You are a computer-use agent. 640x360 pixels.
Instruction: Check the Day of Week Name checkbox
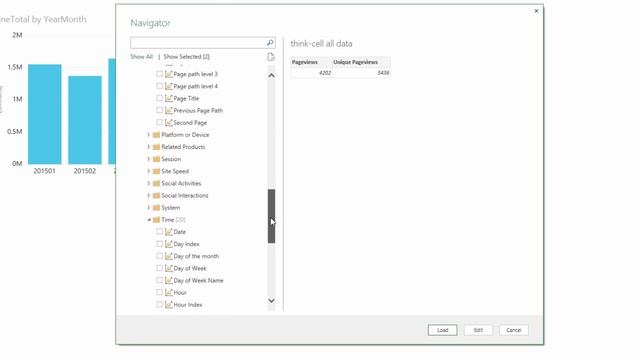160,280
